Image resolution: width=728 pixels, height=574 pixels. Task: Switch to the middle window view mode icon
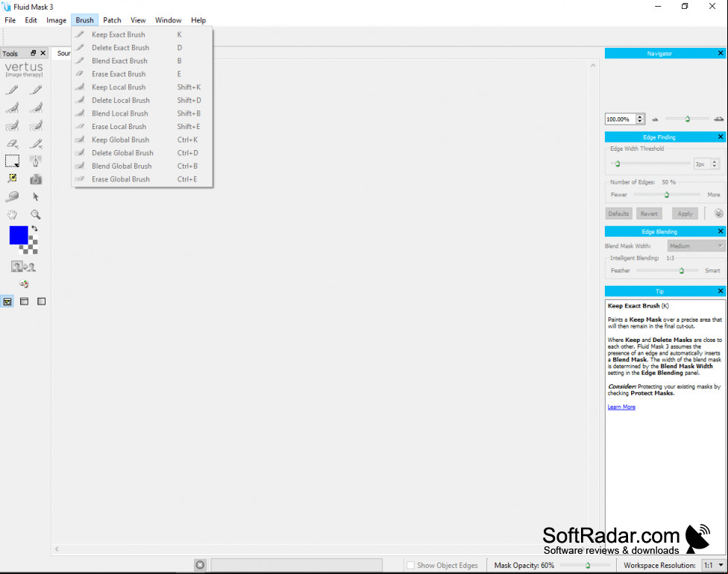pos(24,302)
